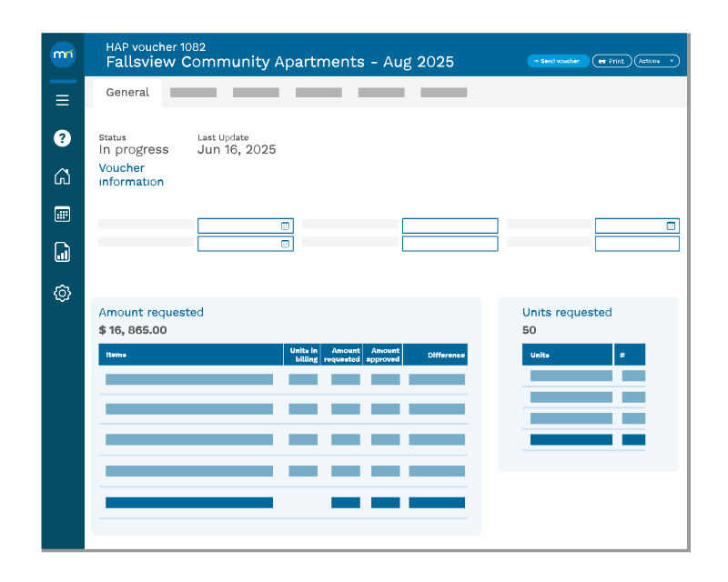Screen dimensions: 728x582
Task: Open the Voucher information link
Action: point(131,175)
